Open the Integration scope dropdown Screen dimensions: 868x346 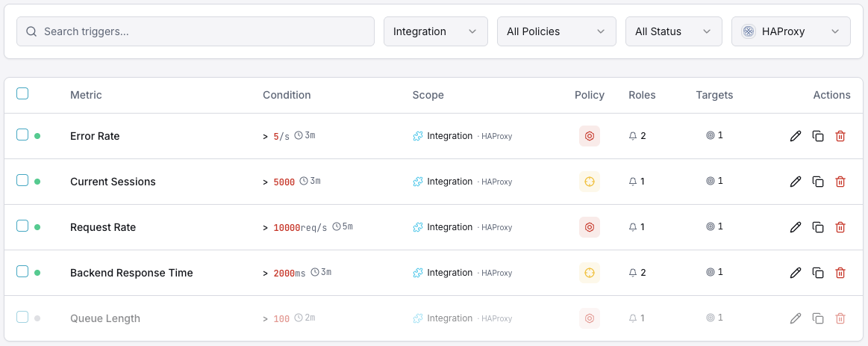point(436,31)
